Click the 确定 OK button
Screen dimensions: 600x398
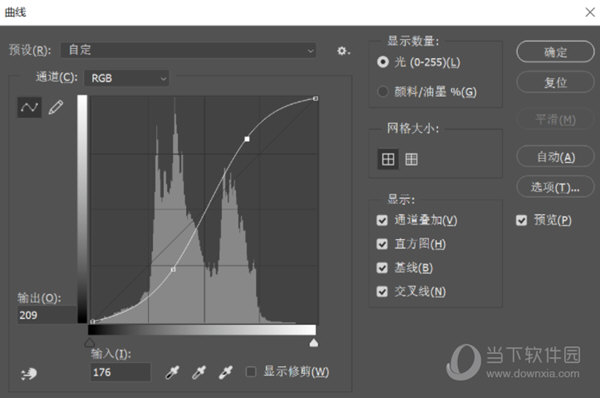click(555, 52)
